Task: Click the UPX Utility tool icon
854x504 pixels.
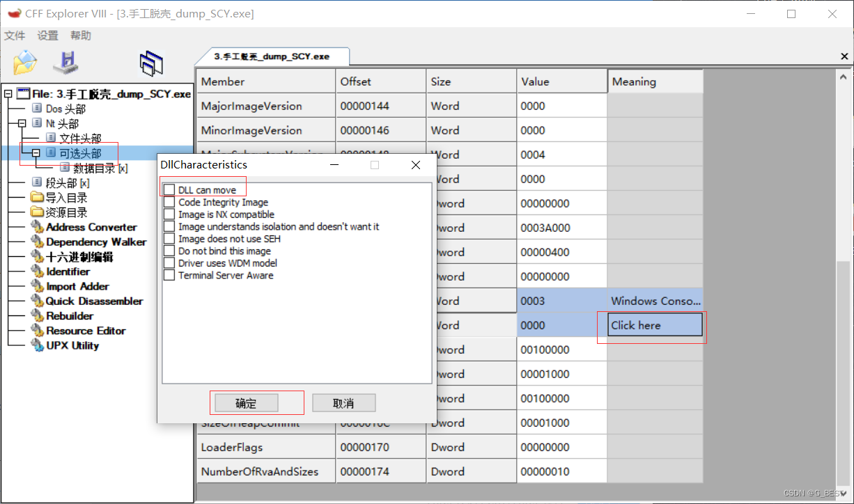Action: (38, 345)
